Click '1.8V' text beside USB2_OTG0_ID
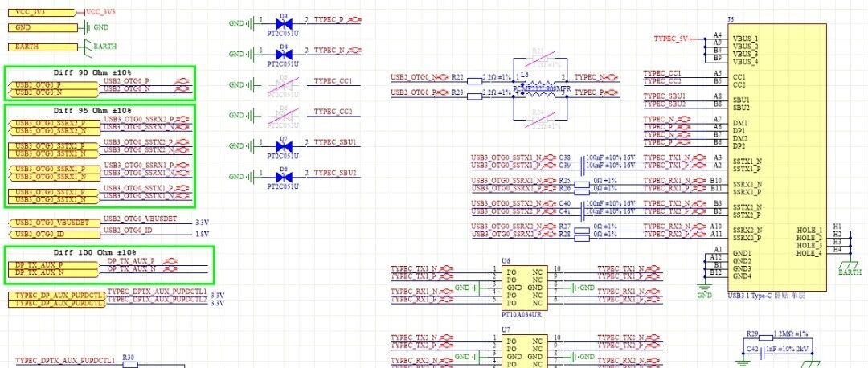This screenshot has height=368, width=868. coord(202,234)
